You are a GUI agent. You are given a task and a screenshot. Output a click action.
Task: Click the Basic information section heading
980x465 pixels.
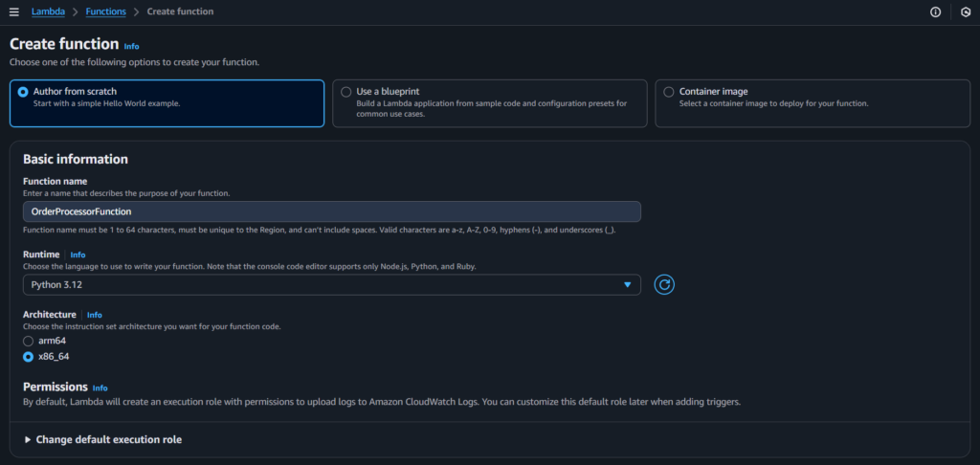pos(76,160)
